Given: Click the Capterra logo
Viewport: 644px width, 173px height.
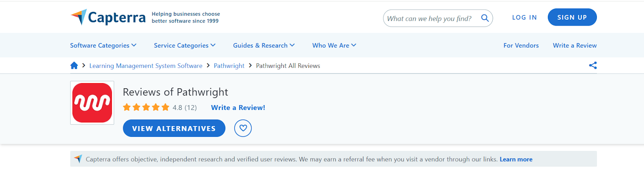Looking at the screenshot, I should pyautogui.click(x=108, y=17).
